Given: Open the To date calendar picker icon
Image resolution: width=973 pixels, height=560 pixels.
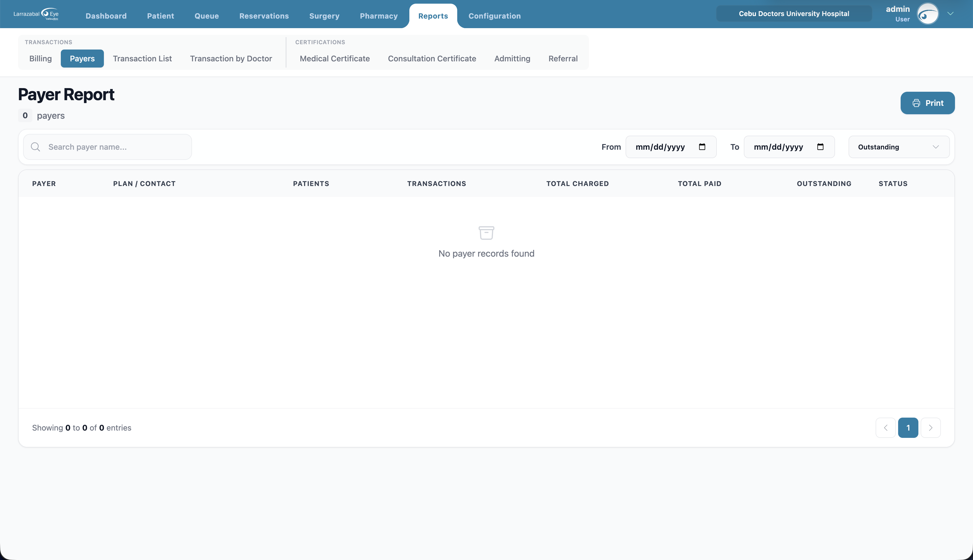Looking at the screenshot, I should coord(820,147).
